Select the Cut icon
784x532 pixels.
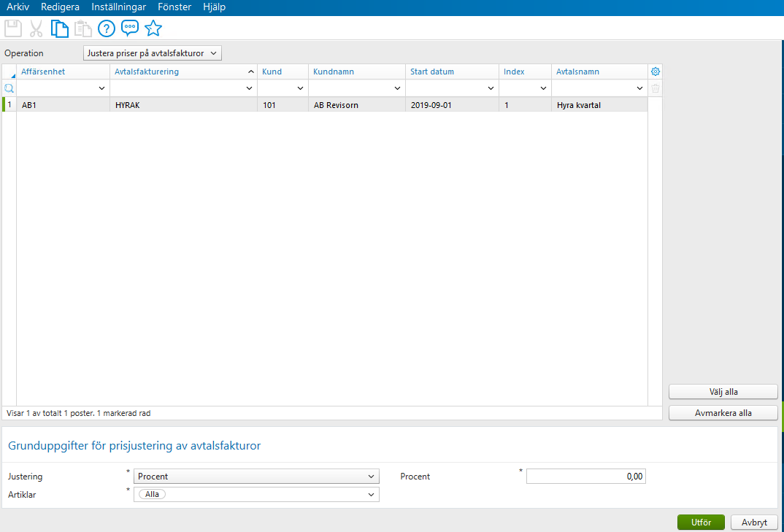pos(36,28)
